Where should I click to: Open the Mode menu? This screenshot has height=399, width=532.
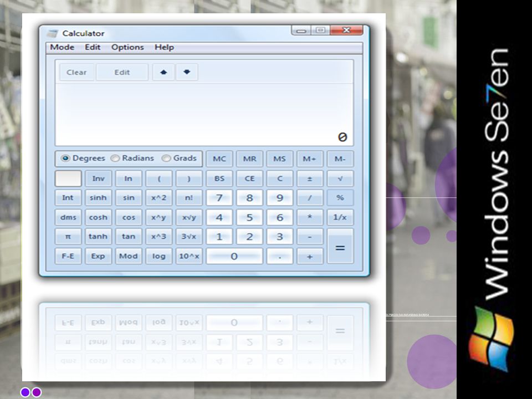click(x=62, y=47)
